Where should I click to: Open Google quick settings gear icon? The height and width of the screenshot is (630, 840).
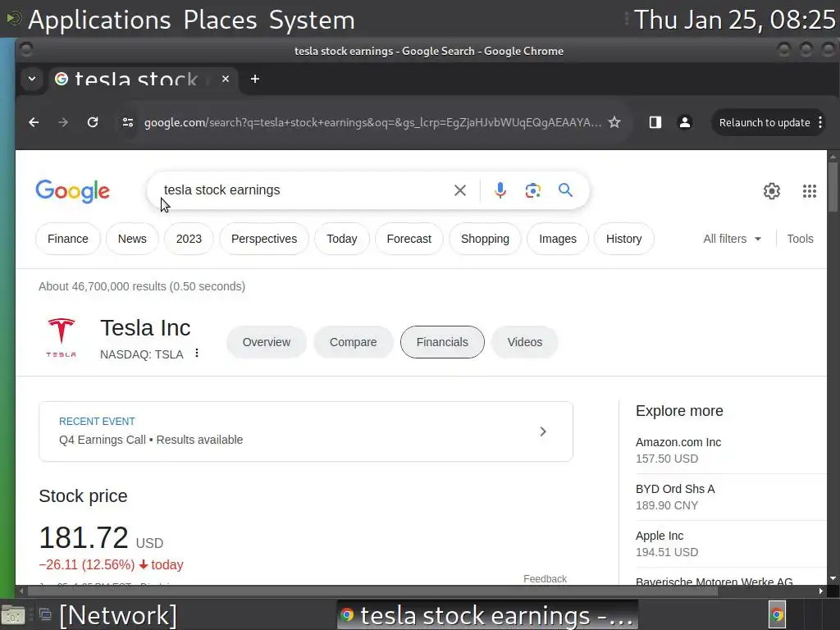tap(771, 190)
